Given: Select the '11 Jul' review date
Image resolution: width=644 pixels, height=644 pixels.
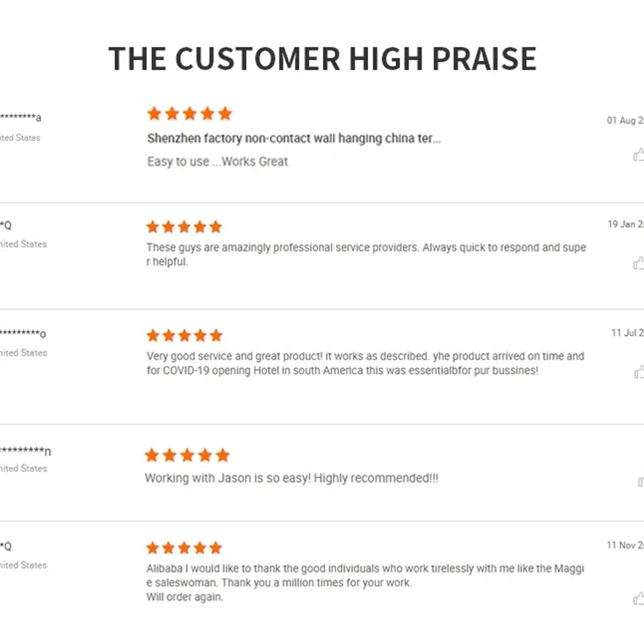Looking at the screenshot, I should click(627, 333).
